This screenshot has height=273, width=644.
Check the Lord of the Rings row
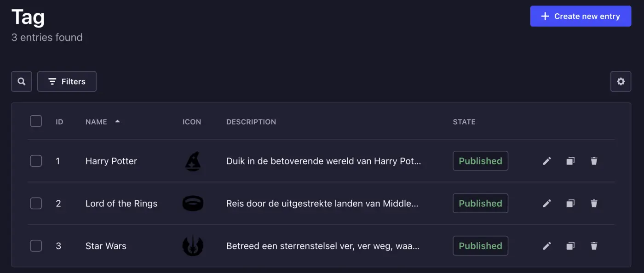point(36,203)
